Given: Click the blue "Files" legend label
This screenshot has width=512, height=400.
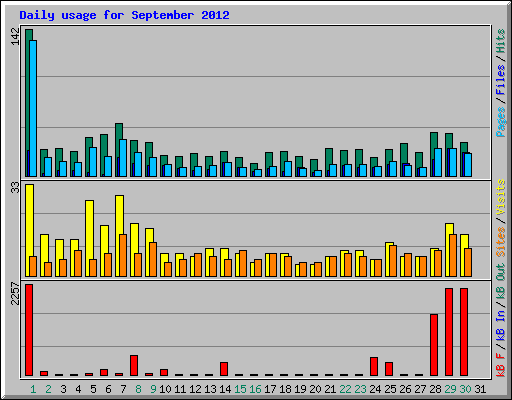Looking at the screenshot, I should click(500, 80).
